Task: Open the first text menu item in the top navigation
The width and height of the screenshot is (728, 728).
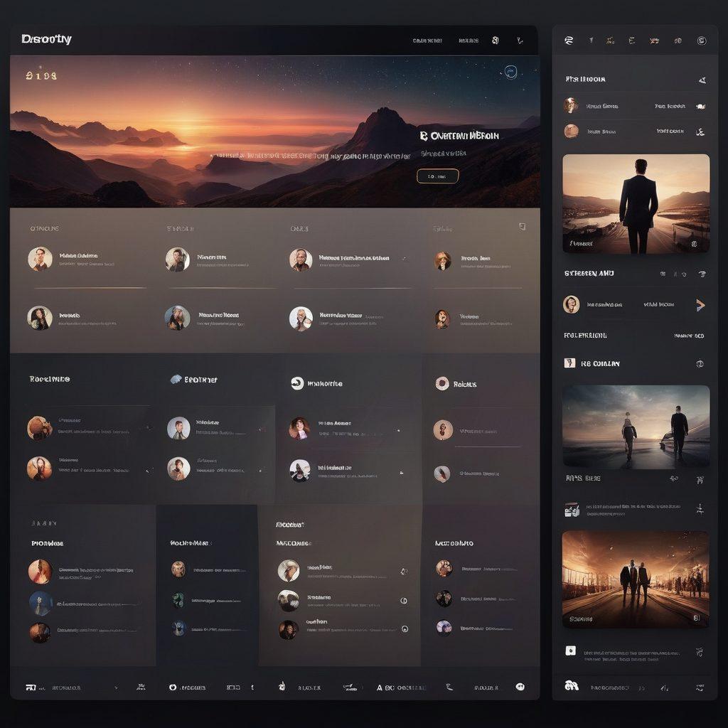Action: [x=427, y=41]
